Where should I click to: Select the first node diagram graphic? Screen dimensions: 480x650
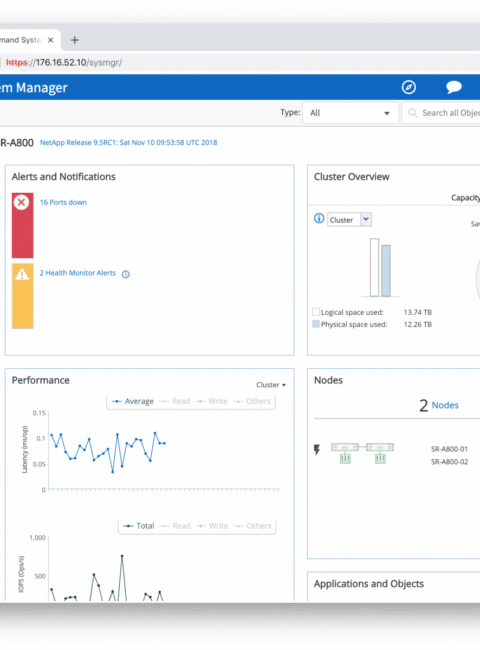[x=345, y=453]
